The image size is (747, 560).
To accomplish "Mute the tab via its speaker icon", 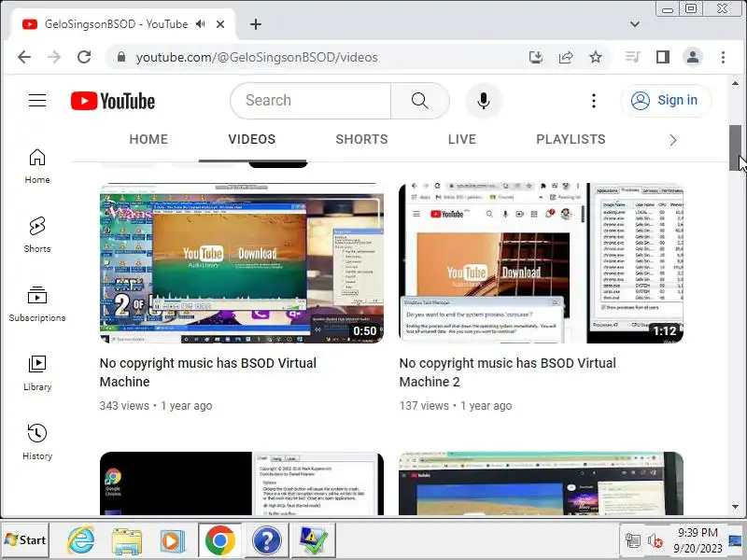I will click(201, 24).
